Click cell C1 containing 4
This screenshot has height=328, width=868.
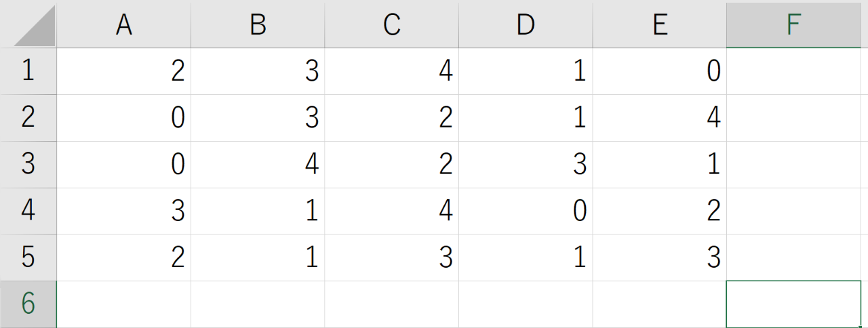pos(391,71)
